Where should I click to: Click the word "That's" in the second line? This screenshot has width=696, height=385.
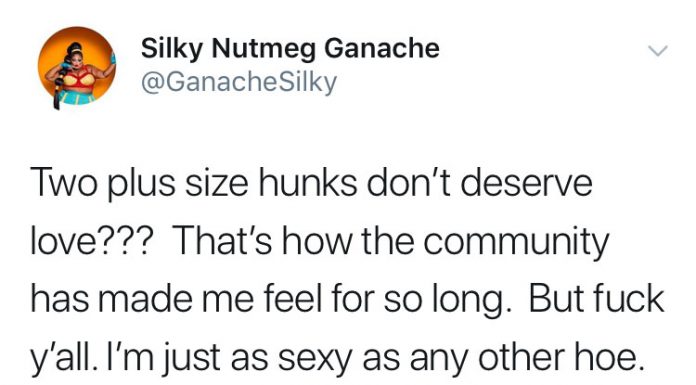pyautogui.click(x=224, y=242)
